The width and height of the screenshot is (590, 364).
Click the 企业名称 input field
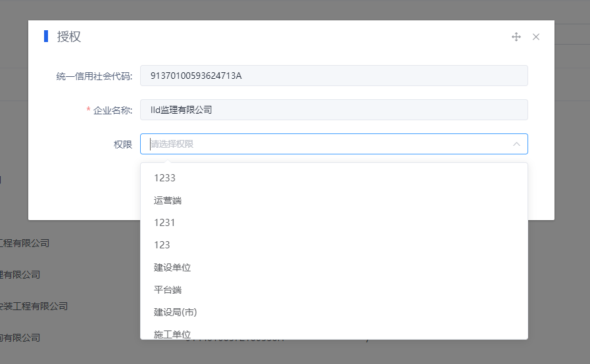[x=334, y=110]
